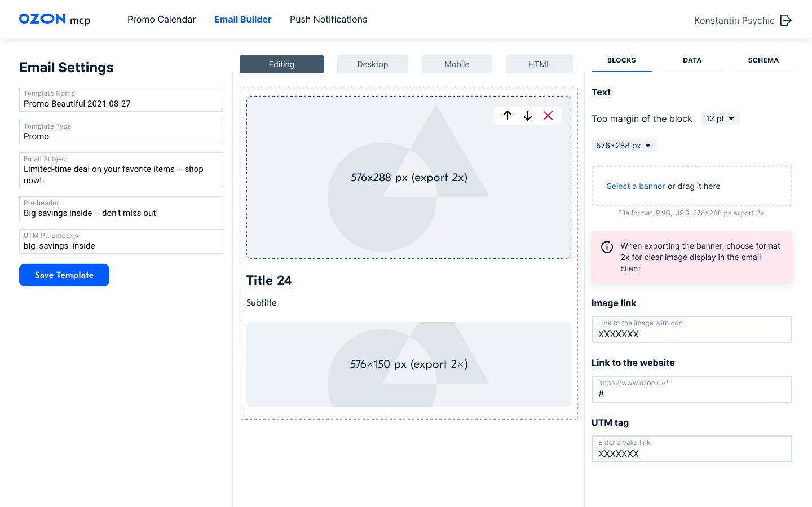Delete the banner block with red X
The width and height of the screenshot is (812, 507).
coord(548,116)
